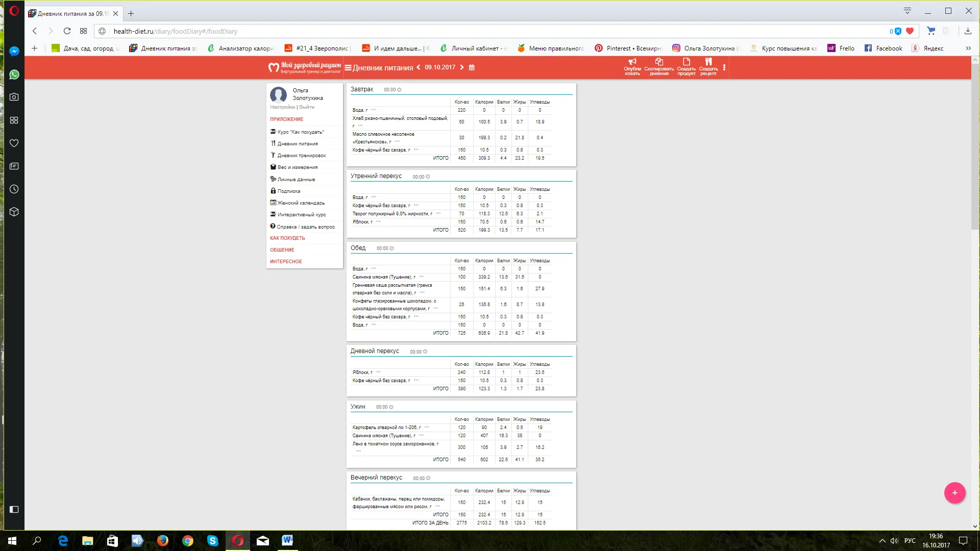Screen dimensions: 980x551
Task: Open the three-dot header overflow menu
Action: tap(724, 67)
